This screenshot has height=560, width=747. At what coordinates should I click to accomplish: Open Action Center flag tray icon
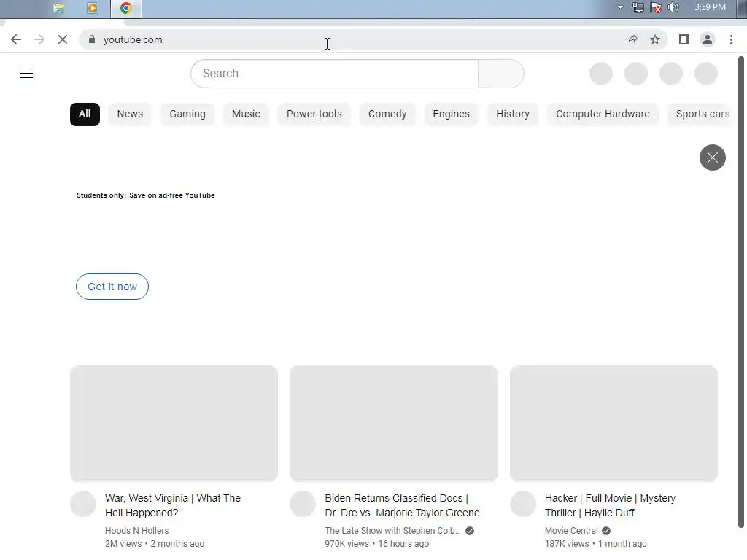tap(656, 7)
